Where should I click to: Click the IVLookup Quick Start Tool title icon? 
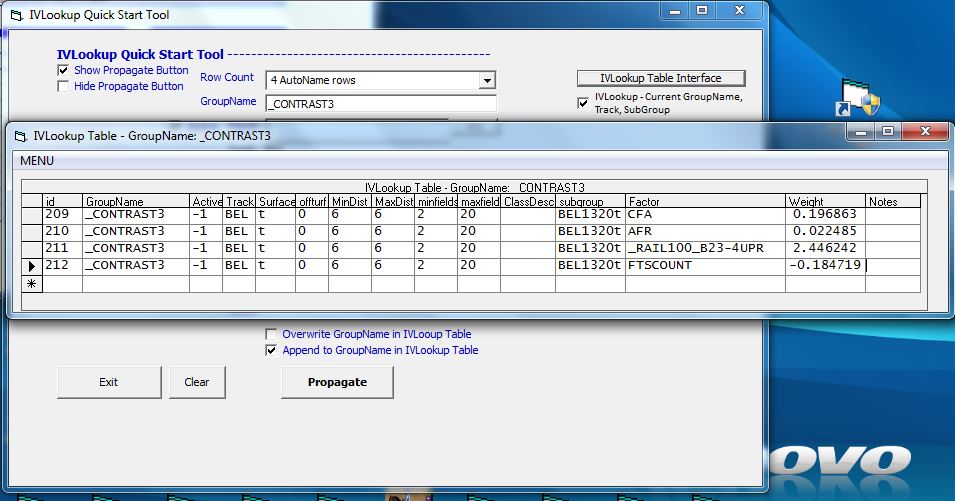[x=17, y=15]
